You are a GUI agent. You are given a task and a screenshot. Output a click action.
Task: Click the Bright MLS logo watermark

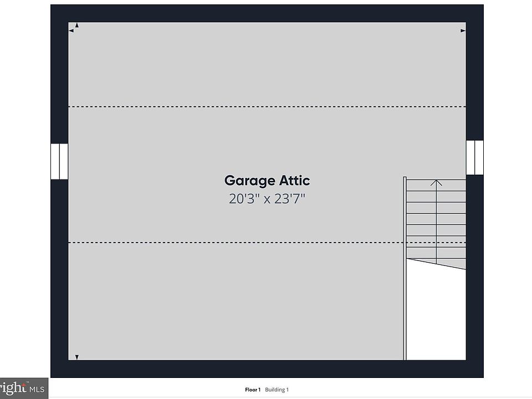(x=23, y=388)
